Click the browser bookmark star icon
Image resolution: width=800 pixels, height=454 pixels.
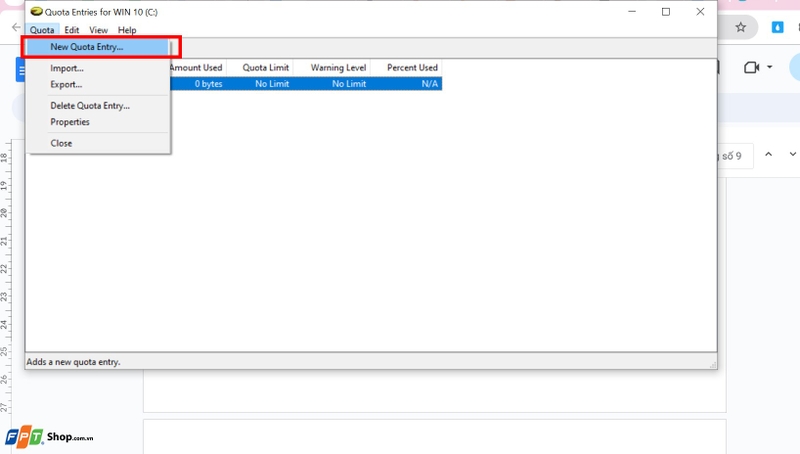[x=740, y=27]
